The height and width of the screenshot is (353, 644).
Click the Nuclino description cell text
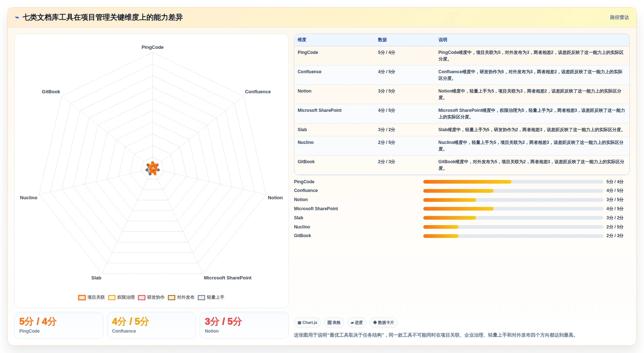click(x=531, y=146)
